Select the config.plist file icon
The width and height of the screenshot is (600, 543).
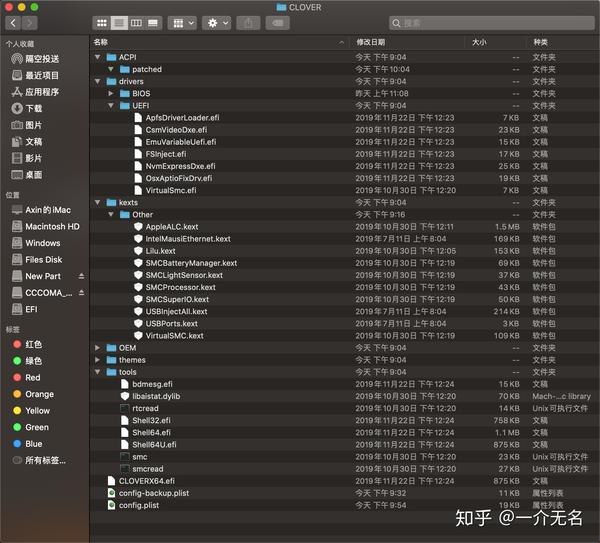click(111, 505)
